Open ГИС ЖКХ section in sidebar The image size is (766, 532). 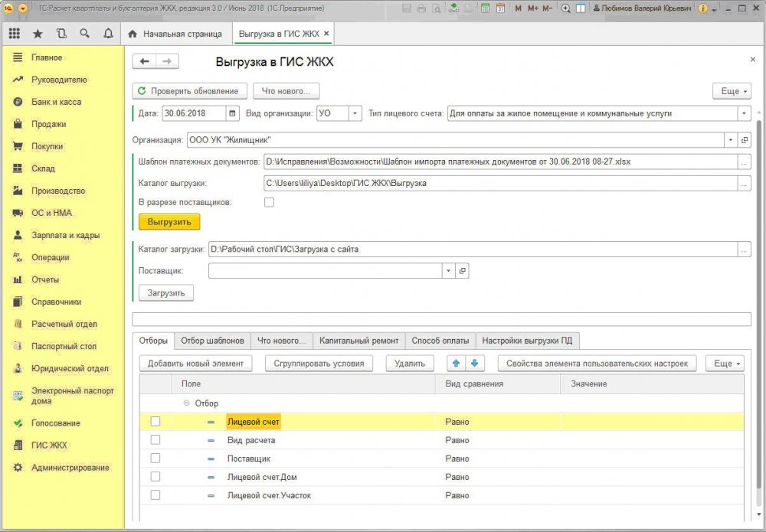49,446
